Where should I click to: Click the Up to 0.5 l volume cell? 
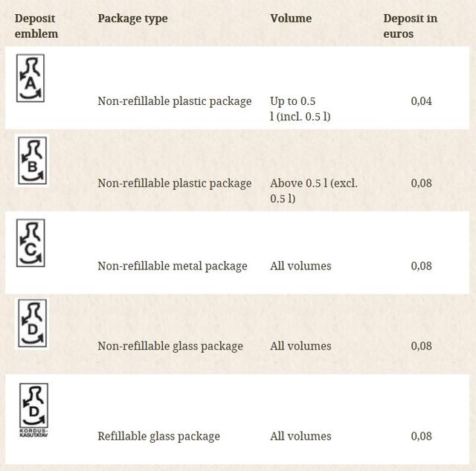tap(300, 109)
